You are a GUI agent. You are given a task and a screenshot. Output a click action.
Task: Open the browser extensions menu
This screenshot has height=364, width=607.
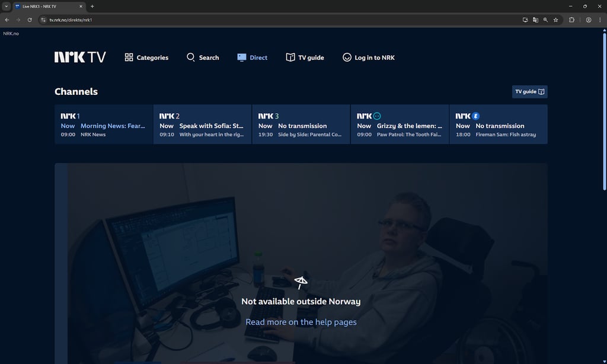click(571, 20)
